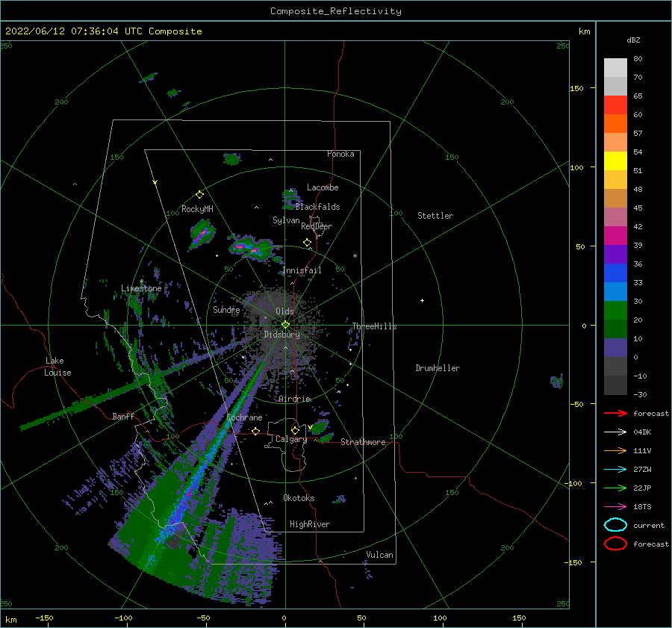Click the Airdrie label

[294, 399]
